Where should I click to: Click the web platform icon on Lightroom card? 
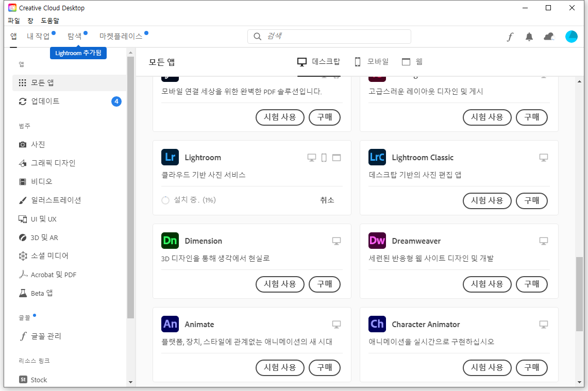pos(337,158)
